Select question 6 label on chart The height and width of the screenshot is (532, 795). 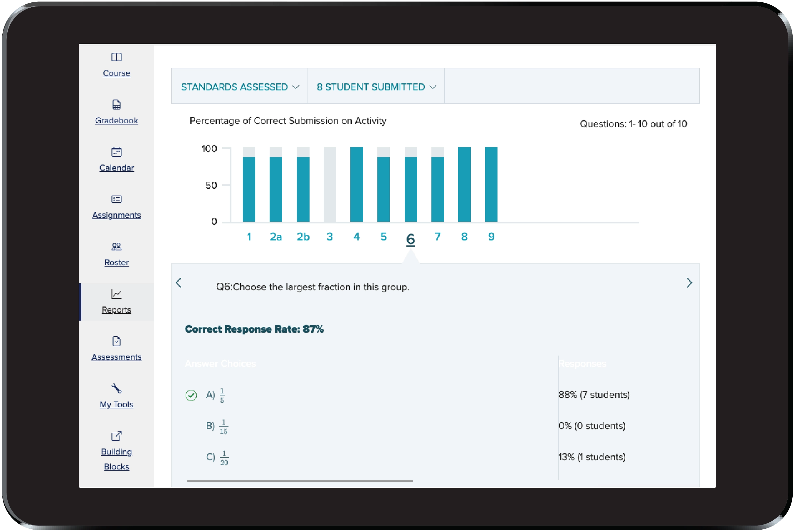click(x=411, y=240)
